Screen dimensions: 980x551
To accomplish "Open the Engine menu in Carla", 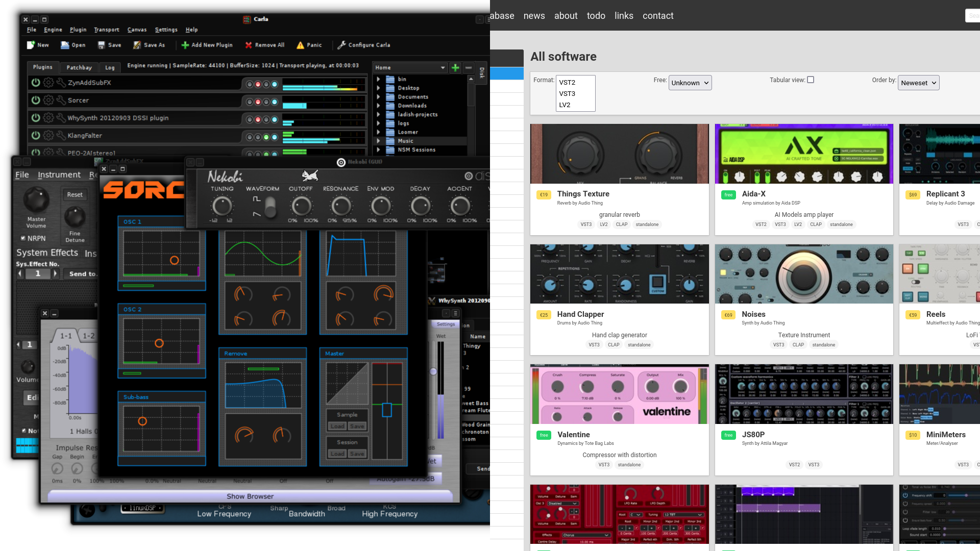I will [53, 30].
